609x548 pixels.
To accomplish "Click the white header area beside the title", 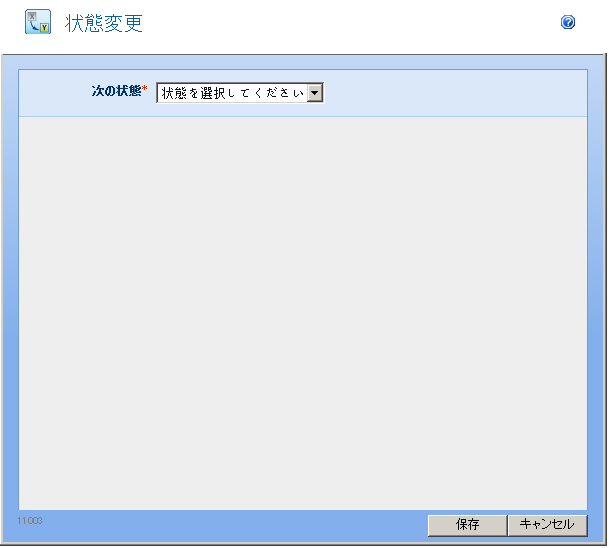I will click(350, 23).
